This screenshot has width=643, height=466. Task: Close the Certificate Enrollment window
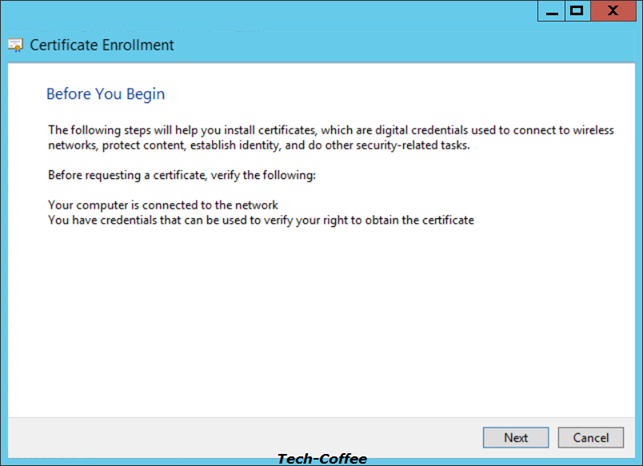coord(613,11)
